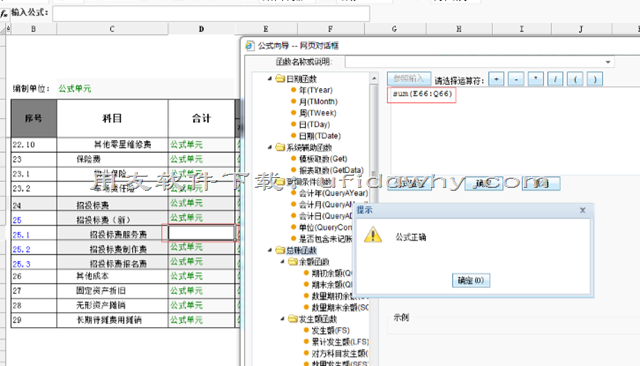Insert the right parenthesis operator
Screen dimensions: 640x366
(595, 79)
